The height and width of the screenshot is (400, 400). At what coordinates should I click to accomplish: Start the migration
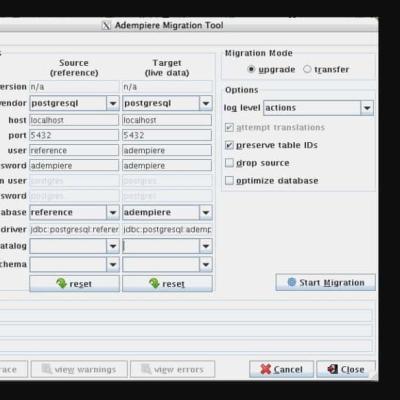tap(325, 283)
